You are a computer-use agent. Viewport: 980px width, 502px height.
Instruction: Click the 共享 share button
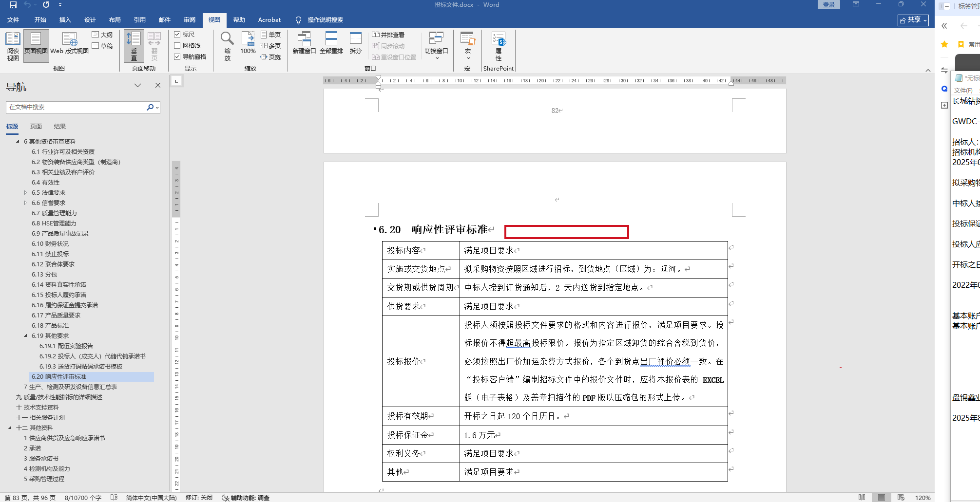[913, 20]
